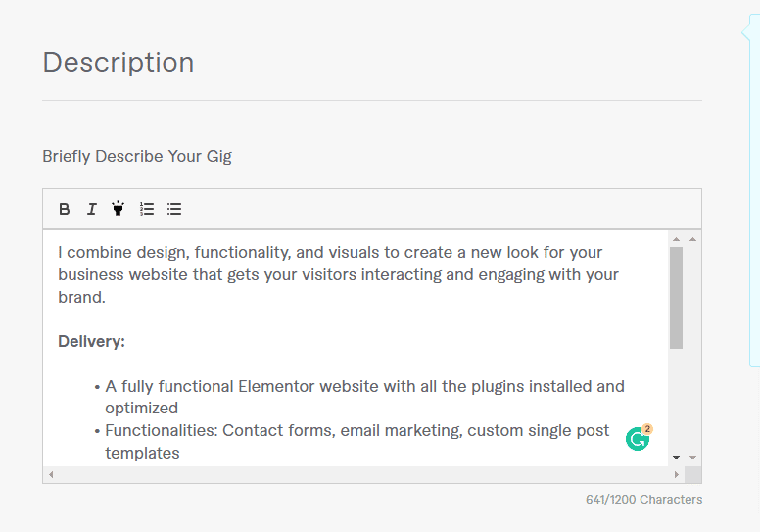Open the Grammarly suggestions badge
The image size is (760, 532).
[639, 438]
